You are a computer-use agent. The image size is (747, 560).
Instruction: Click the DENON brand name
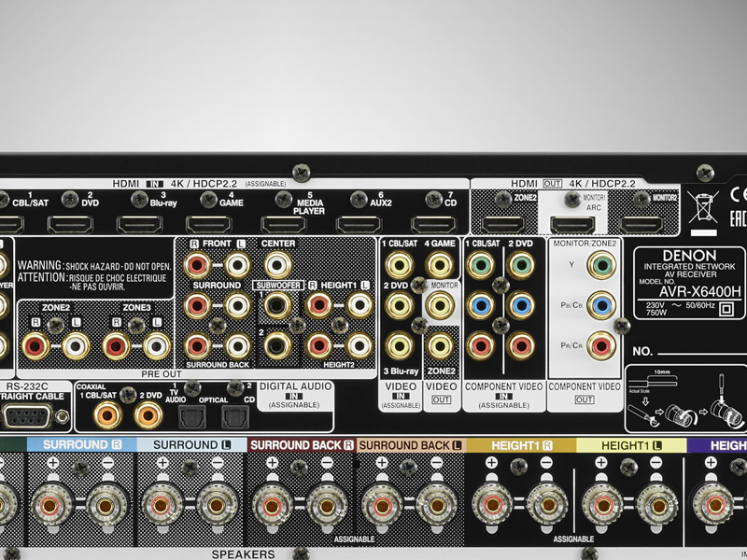[x=689, y=256]
